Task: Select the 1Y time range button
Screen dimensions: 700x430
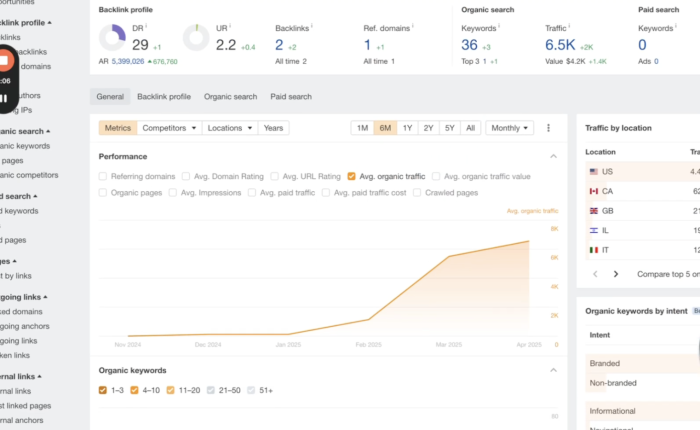Action: point(407,128)
